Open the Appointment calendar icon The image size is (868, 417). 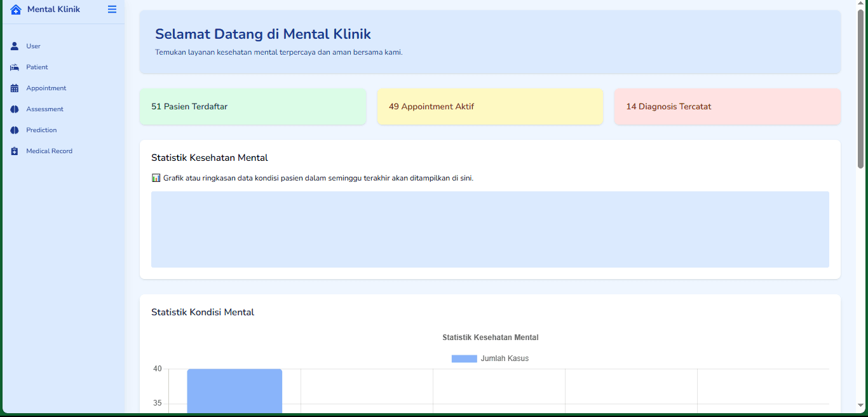pos(13,88)
